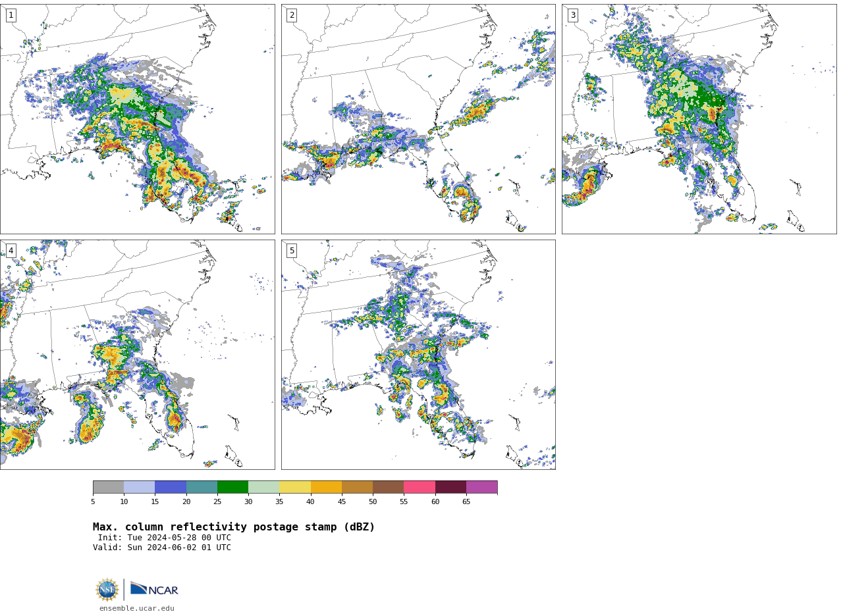Click the NSF logo icon
The image size is (843, 616).
[107, 589]
